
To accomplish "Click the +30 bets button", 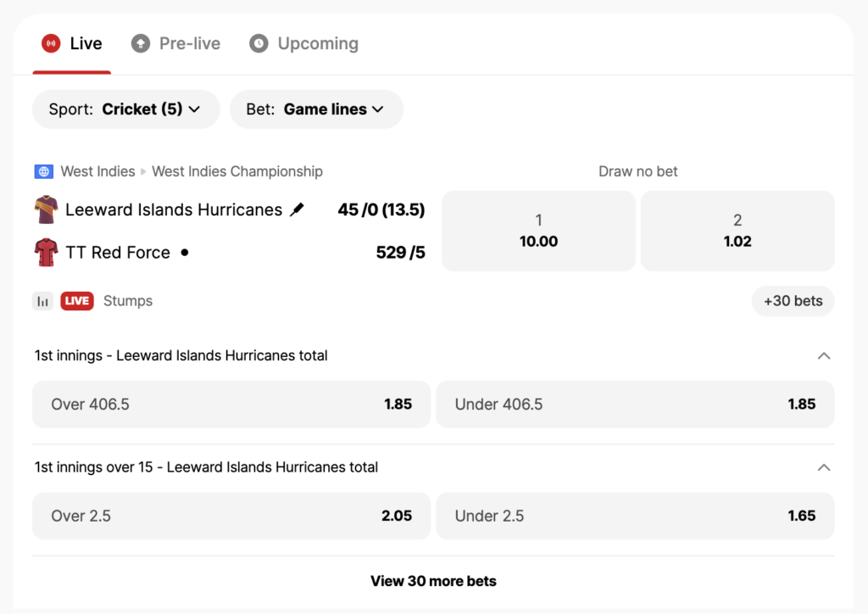I will [793, 301].
